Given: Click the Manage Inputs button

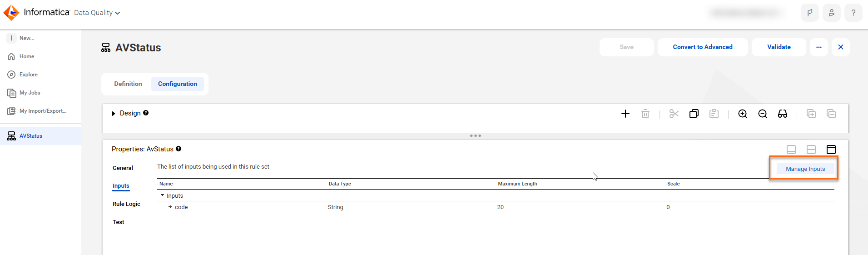Looking at the screenshot, I should (x=805, y=169).
